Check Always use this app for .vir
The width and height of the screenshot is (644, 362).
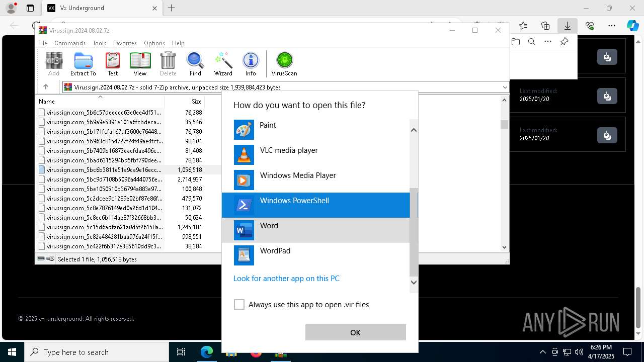239,304
